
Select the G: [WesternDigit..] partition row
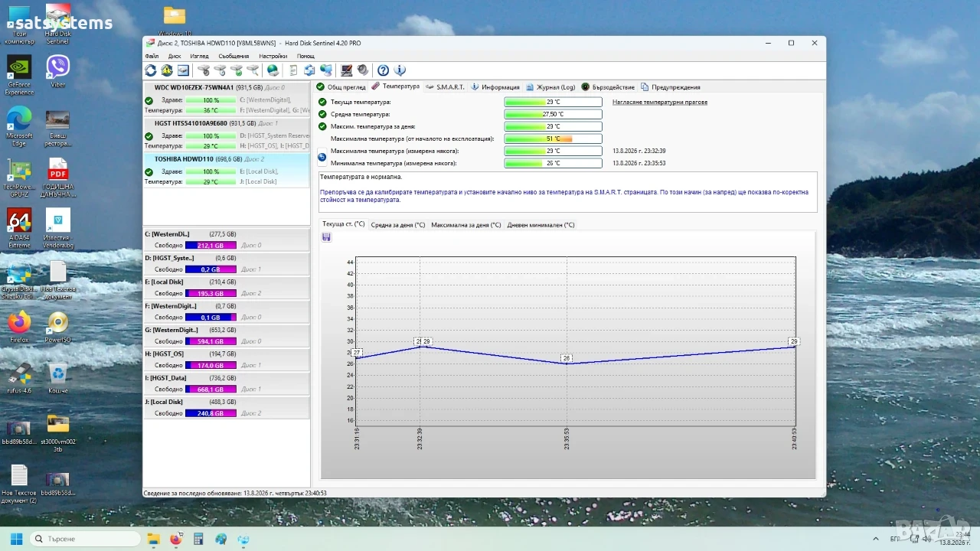(227, 336)
